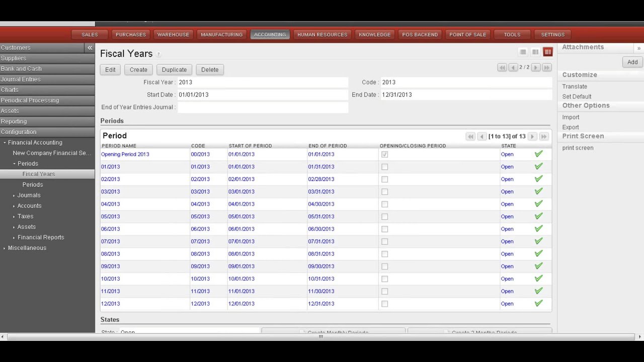Viewport: 644px width, 362px height.
Task: Expand Miscellaneous tree node
Action: point(5,248)
